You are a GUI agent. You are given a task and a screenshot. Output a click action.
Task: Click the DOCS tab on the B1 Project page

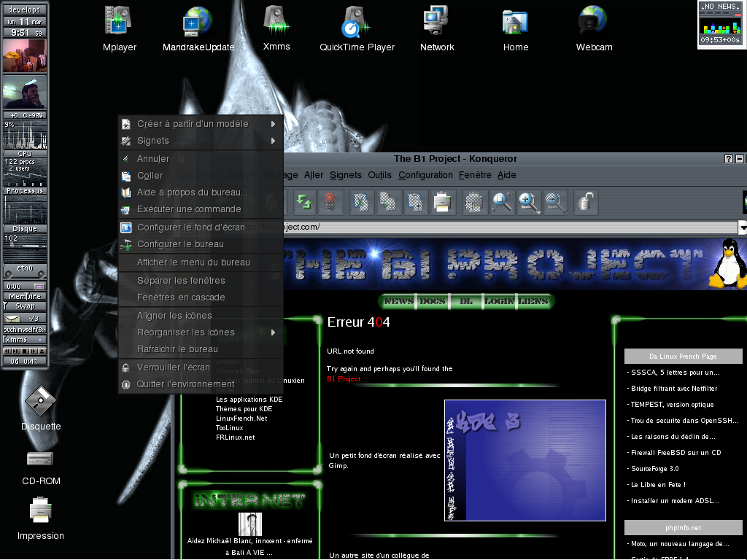pos(432,301)
